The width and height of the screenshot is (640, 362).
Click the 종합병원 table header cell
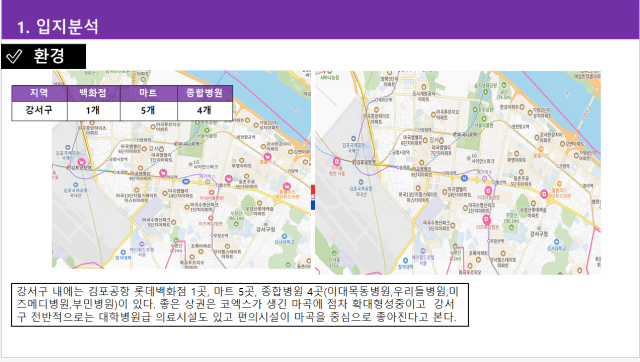(205, 93)
